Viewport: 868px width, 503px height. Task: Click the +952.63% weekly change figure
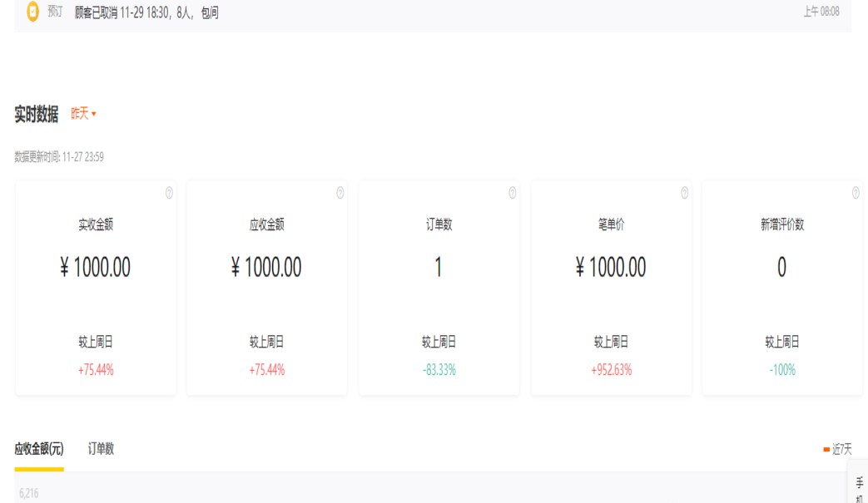(611, 370)
